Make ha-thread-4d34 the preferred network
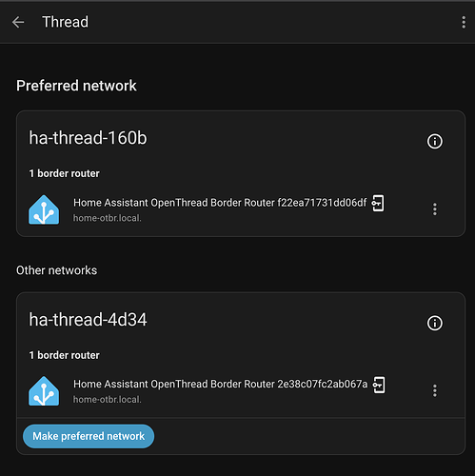 pos(89,436)
